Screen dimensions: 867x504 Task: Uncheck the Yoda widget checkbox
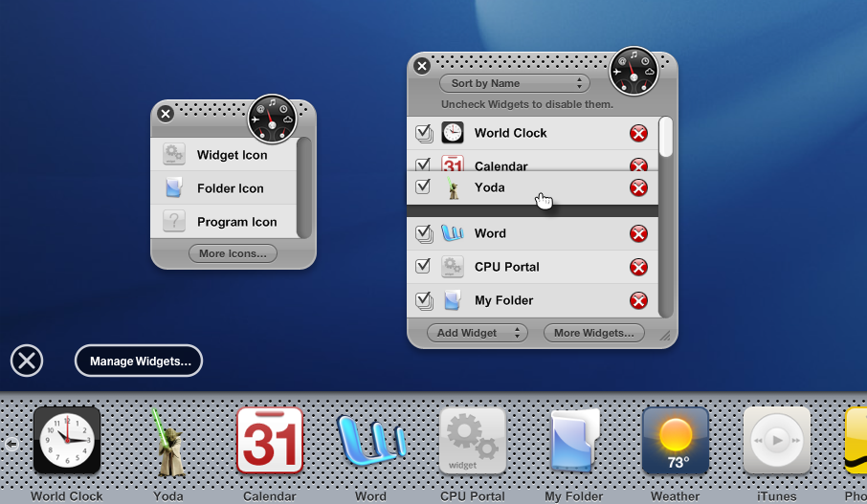423,186
